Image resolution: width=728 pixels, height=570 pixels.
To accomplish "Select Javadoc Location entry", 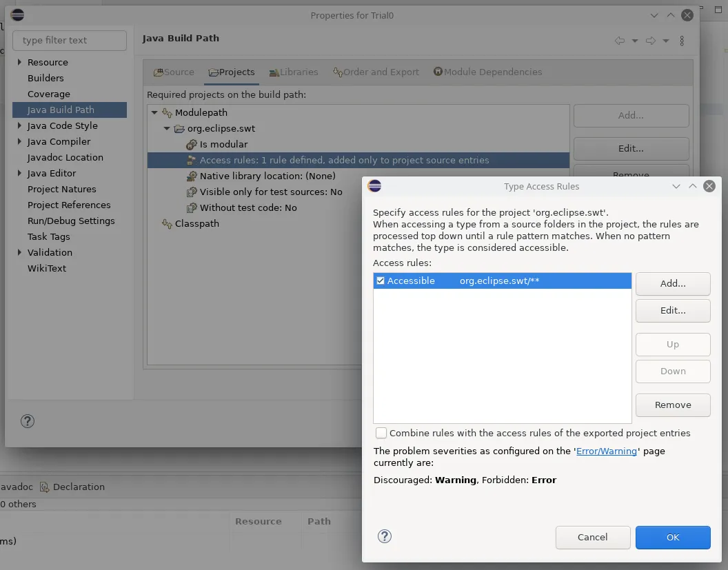I will [x=65, y=157].
